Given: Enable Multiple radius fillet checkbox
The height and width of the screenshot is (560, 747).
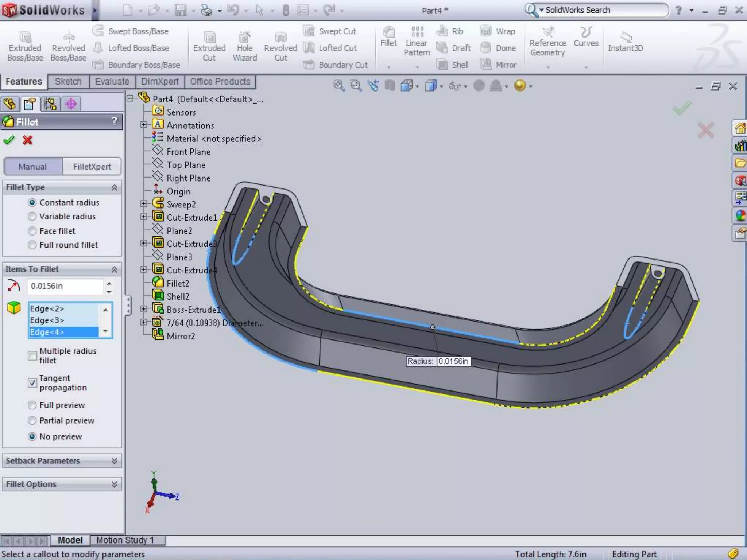Looking at the screenshot, I should pos(32,355).
